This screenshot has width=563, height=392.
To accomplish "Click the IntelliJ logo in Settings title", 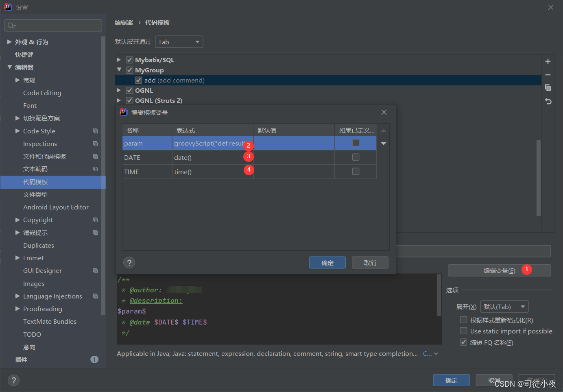I will 8,7.
